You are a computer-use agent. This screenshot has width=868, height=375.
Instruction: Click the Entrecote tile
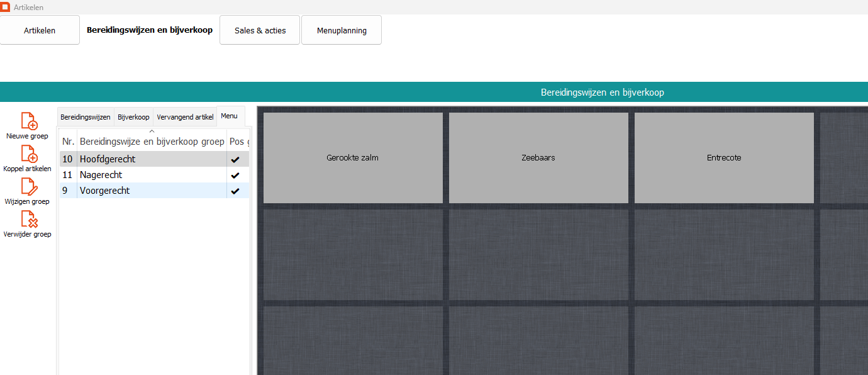(x=724, y=158)
